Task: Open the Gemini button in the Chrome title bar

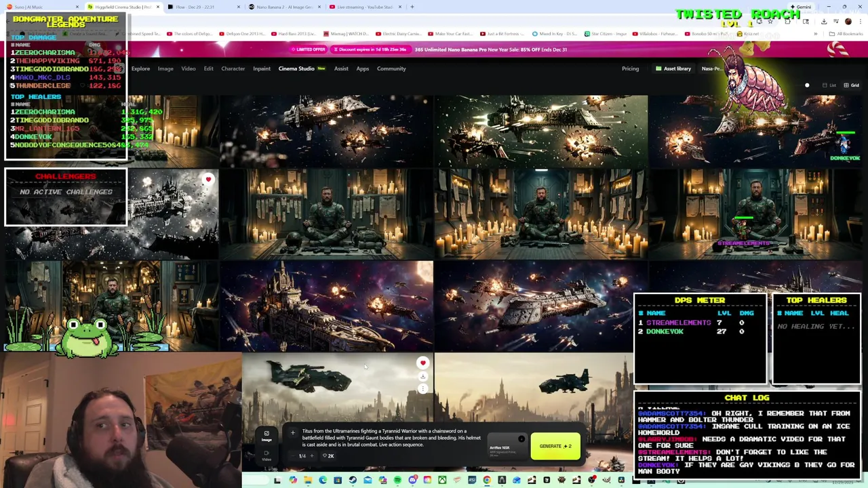Action: (x=802, y=7)
